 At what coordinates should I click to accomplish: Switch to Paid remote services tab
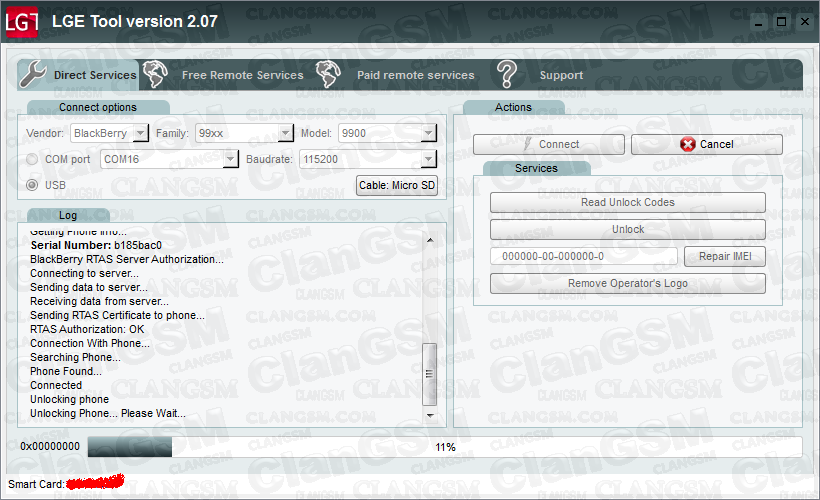pos(415,75)
